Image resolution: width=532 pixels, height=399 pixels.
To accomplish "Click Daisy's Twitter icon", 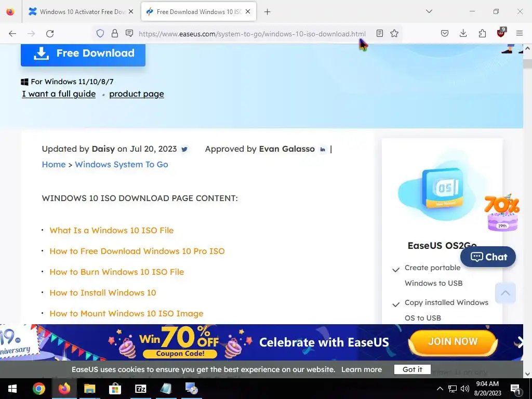I will (184, 149).
